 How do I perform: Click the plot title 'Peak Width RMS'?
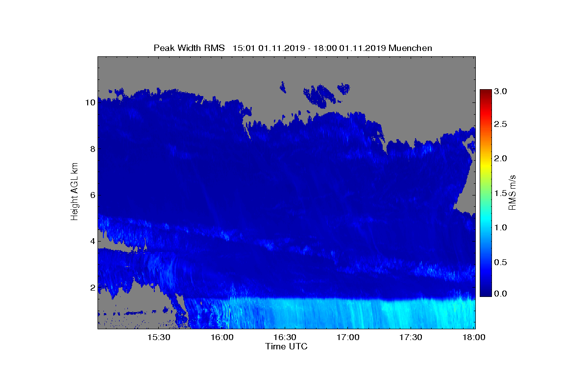click(189, 48)
